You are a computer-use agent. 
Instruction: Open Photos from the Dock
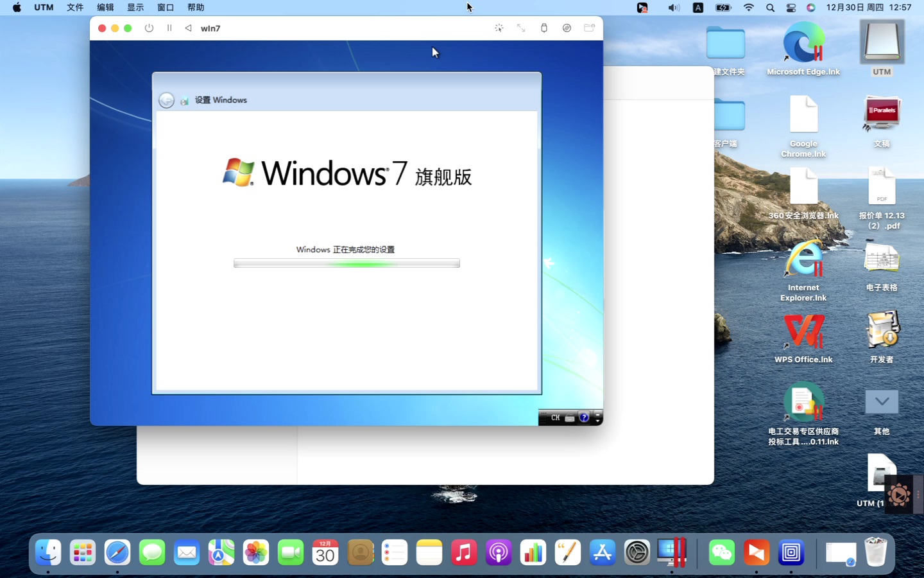256,552
